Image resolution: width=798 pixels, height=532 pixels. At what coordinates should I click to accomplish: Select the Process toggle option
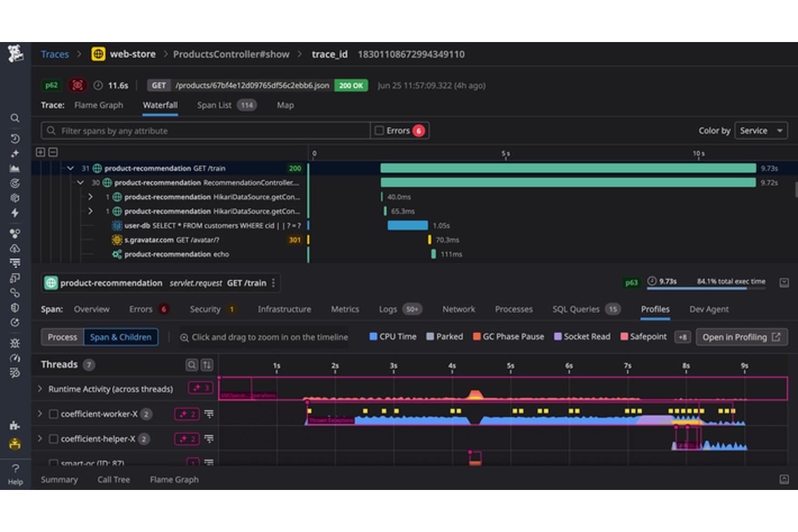click(63, 337)
